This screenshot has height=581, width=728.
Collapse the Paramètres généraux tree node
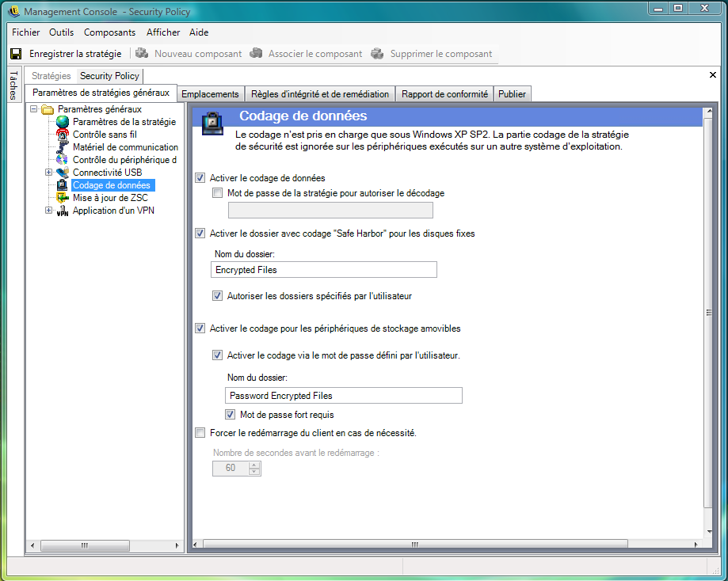(x=34, y=109)
